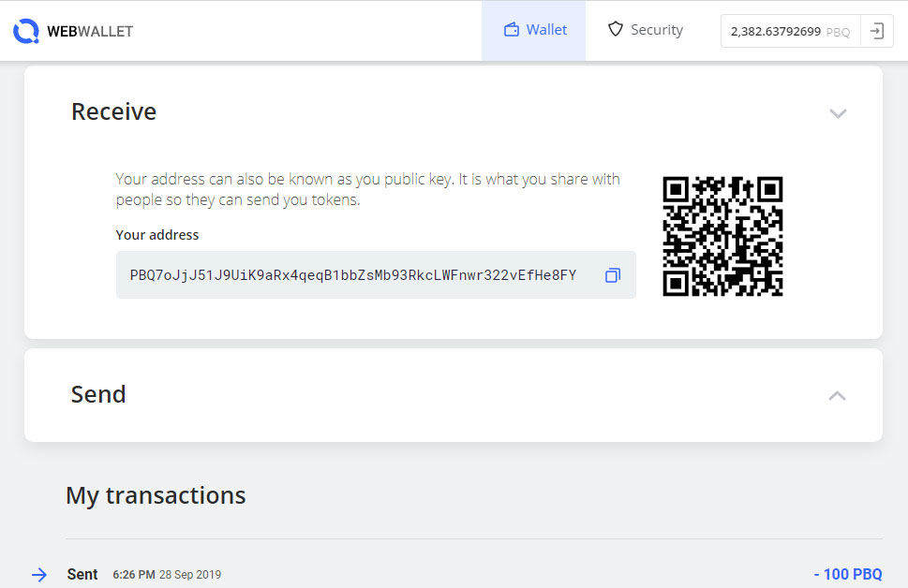The image size is (908, 588).
Task: Click the My transactions heading
Action: pos(156,496)
